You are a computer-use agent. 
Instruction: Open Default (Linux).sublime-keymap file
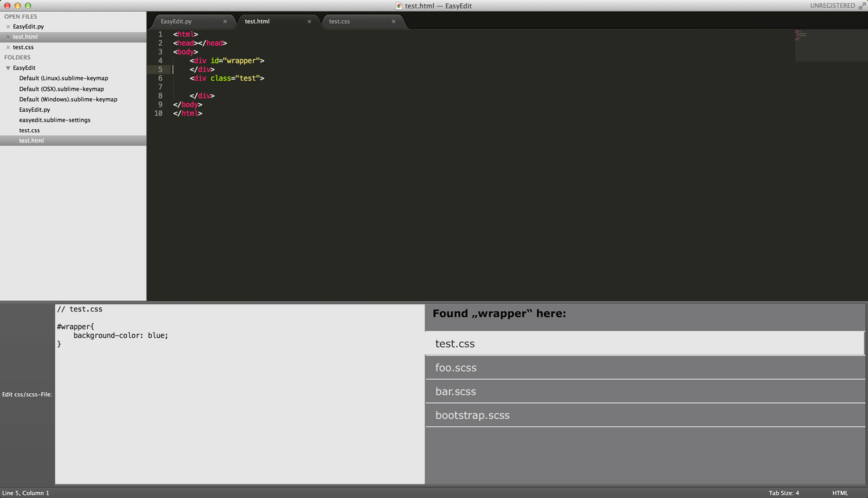(x=63, y=78)
